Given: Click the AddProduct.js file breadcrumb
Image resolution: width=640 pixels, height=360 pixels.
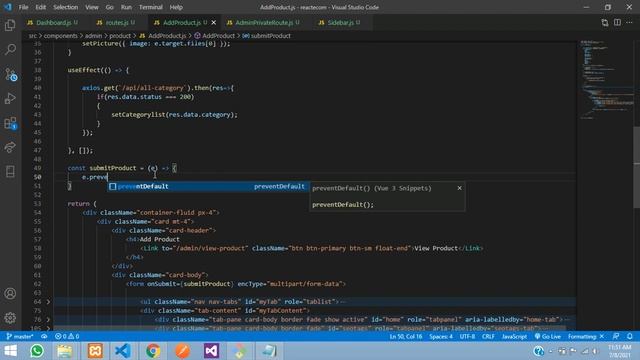Looking at the screenshot, I should pyautogui.click(x=163, y=36).
